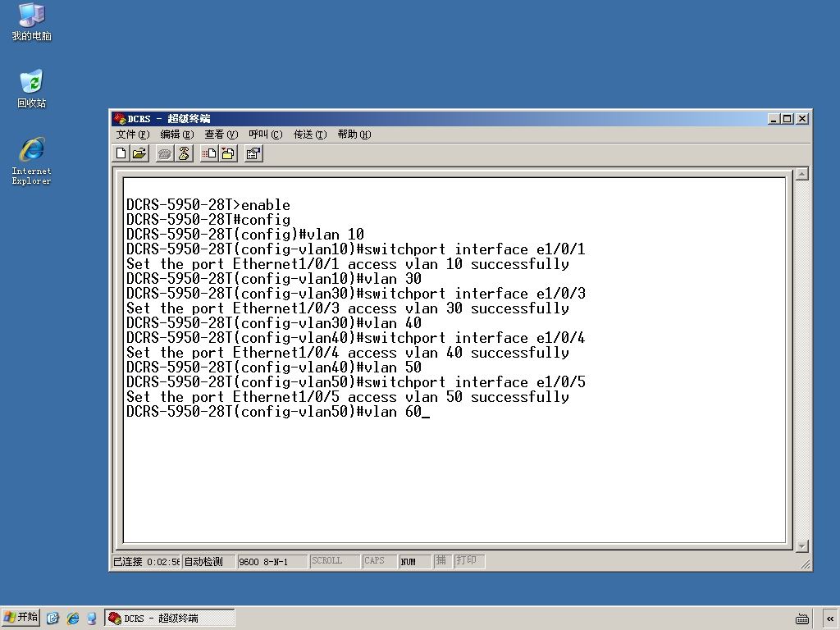Click the vlan 10 command line
The width and height of the screenshot is (840, 630).
pyautogui.click(x=245, y=235)
